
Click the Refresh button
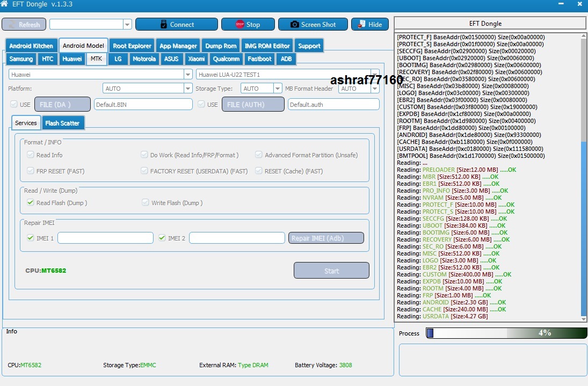click(x=24, y=24)
